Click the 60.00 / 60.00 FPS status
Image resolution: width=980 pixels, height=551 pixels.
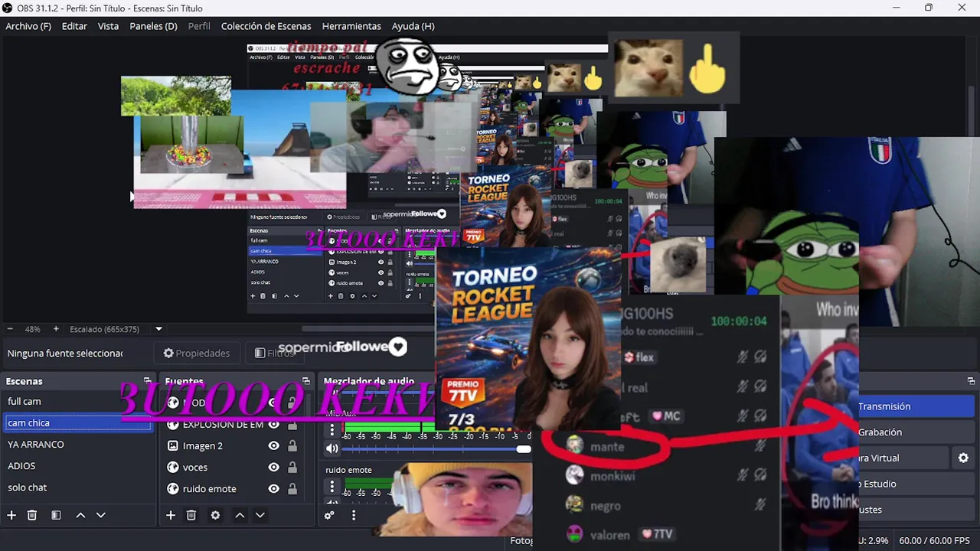934,540
